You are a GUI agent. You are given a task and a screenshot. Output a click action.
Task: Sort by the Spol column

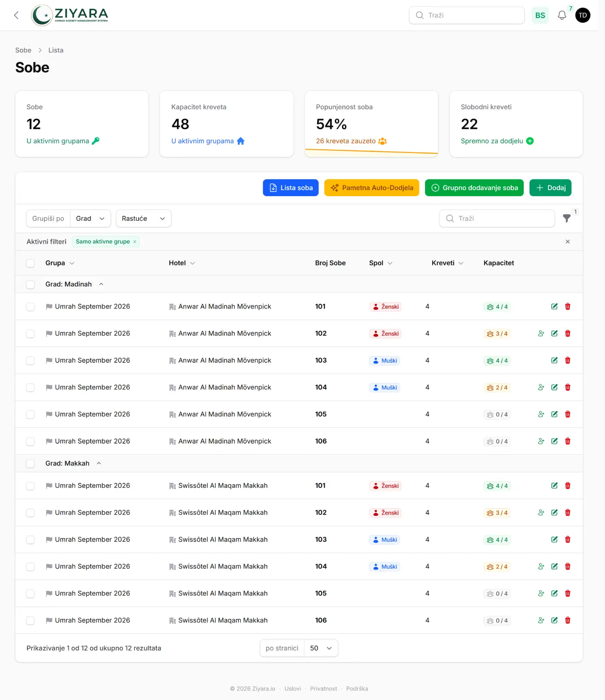tap(380, 263)
